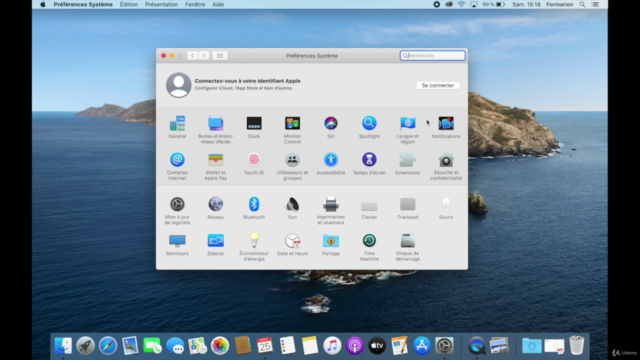The image size is (640, 360).
Task: Open Mission Control preferences
Action: tap(292, 123)
